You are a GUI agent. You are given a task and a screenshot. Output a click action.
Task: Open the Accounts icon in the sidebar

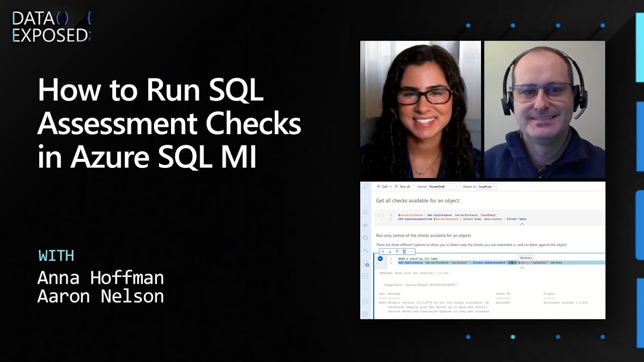tap(366, 302)
